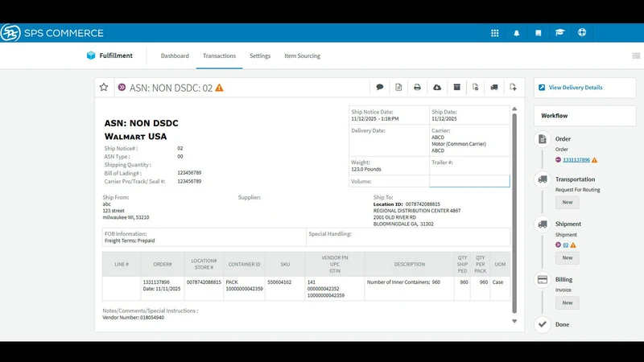Click Location ID 0078742088815 in Ship To

pos(423,204)
